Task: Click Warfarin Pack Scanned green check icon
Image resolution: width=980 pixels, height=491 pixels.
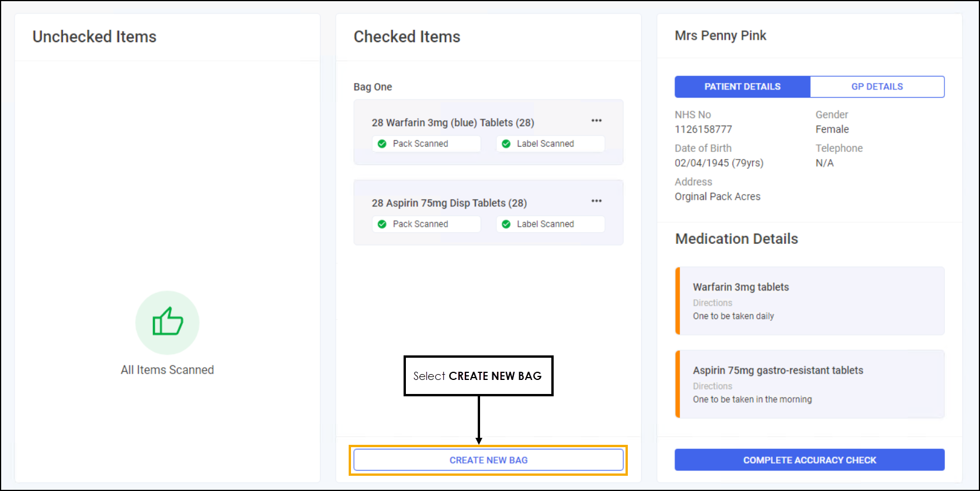Action: pos(382,144)
